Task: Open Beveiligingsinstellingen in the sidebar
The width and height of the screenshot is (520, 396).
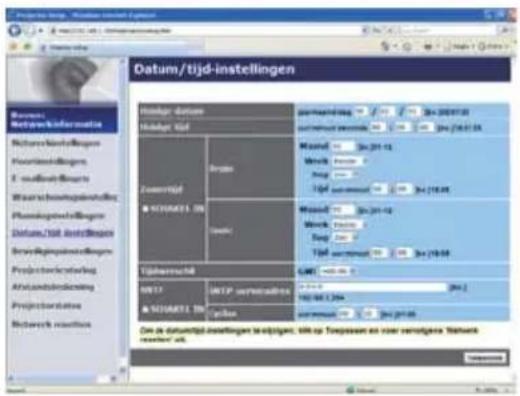Action: [x=62, y=251]
